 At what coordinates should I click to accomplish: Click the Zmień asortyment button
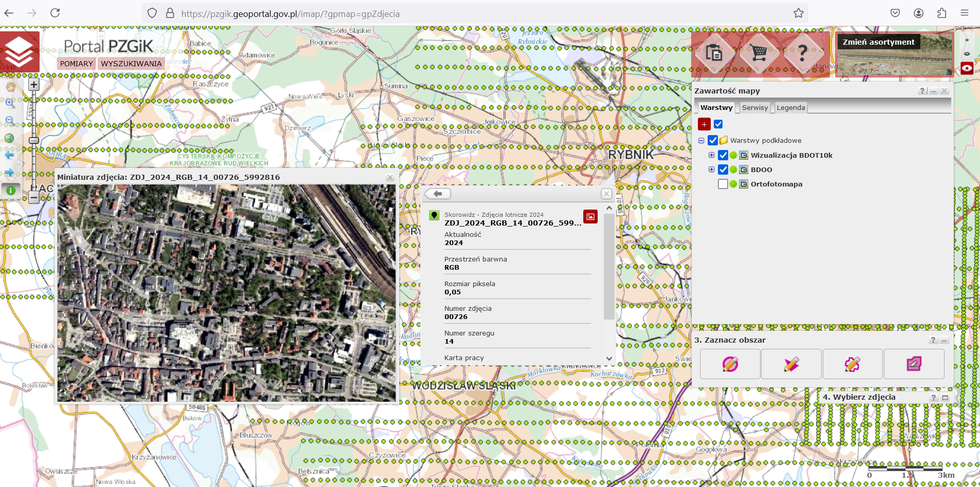[878, 42]
